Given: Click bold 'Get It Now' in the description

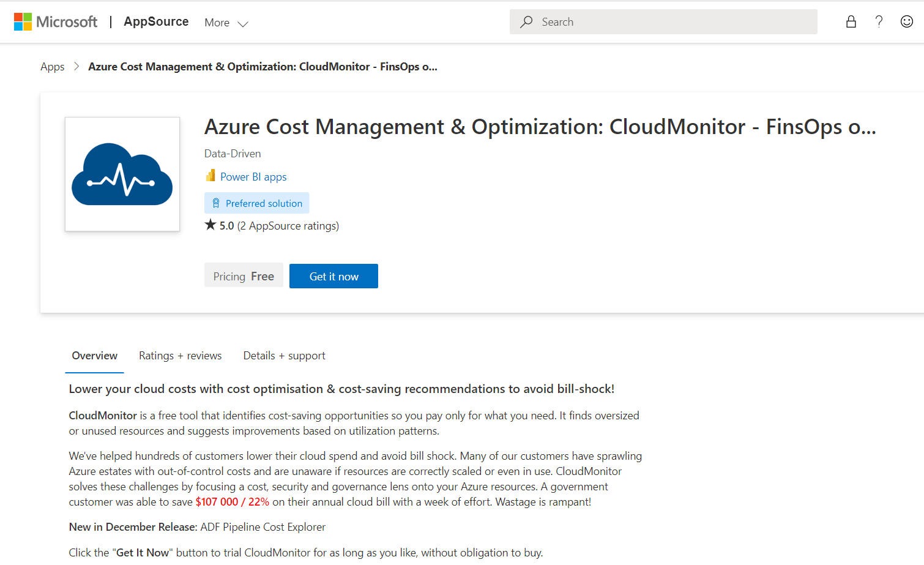Looking at the screenshot, I should click(143, 553).
